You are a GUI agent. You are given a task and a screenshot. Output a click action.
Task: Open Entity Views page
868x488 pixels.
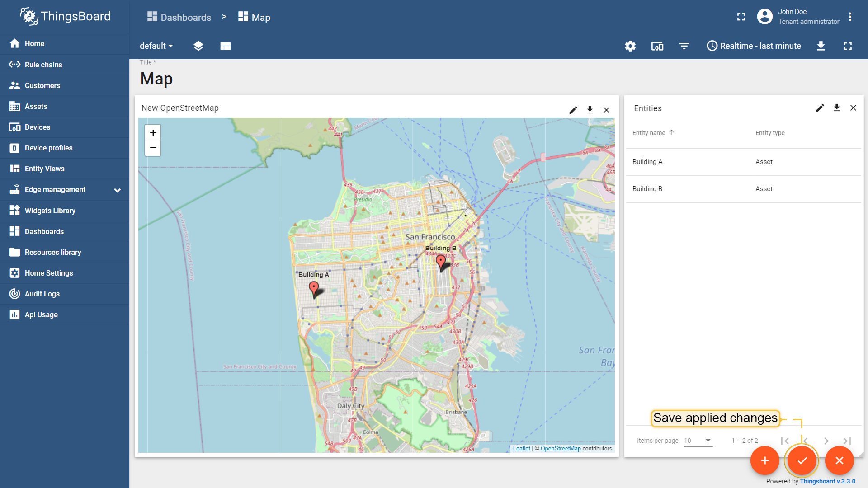(65, 169)
